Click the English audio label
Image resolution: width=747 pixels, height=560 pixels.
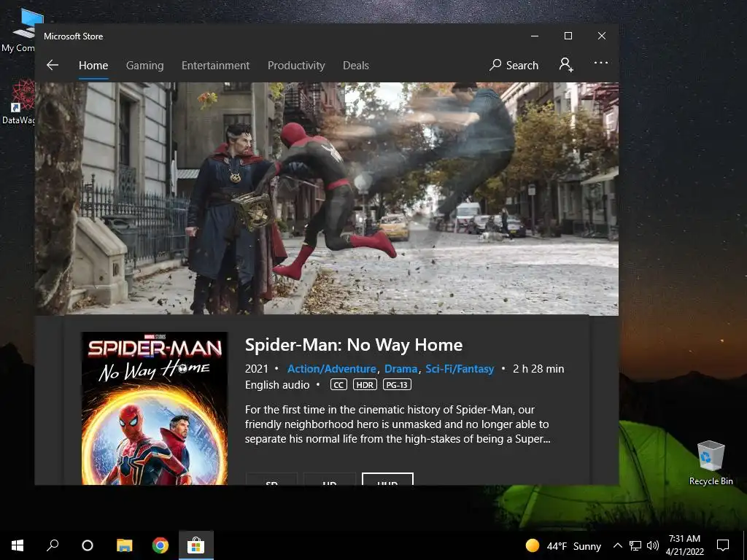click(x=277, y=385)
